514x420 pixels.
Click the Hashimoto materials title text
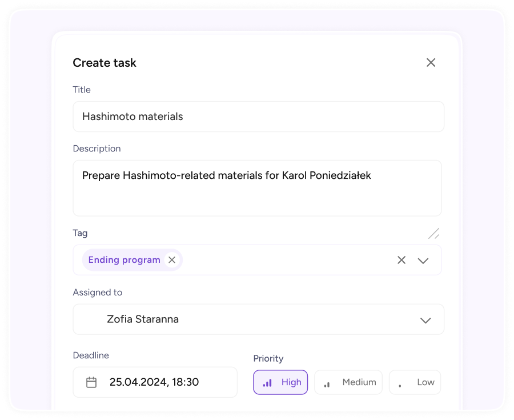coord(132,117)
